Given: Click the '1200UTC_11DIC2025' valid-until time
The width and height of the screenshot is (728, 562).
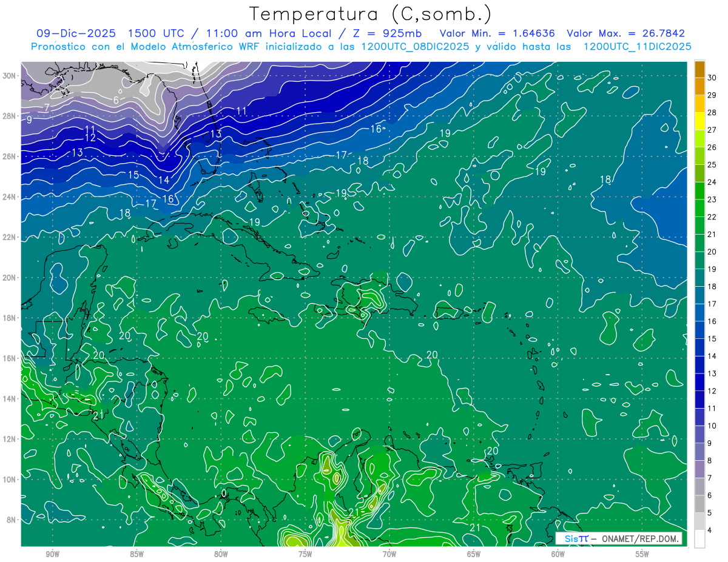Looking at the screenshot, I should [637, 47].
